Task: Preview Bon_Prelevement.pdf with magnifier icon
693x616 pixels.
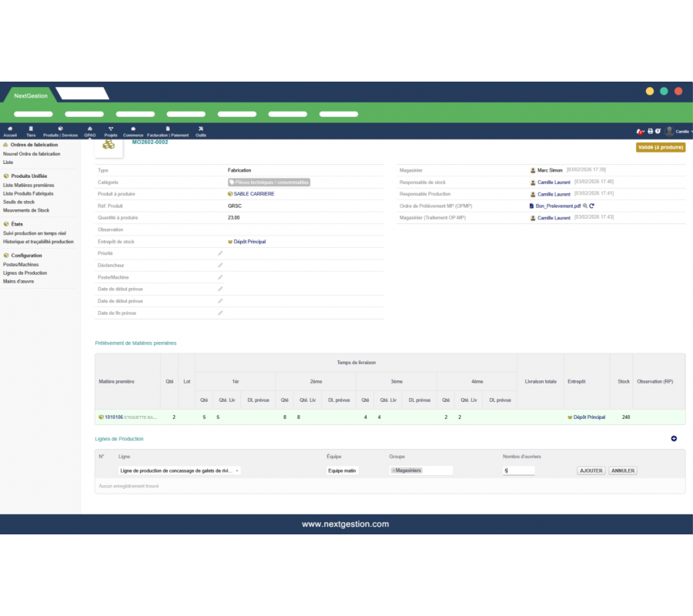Action: [x=585, y=206]
